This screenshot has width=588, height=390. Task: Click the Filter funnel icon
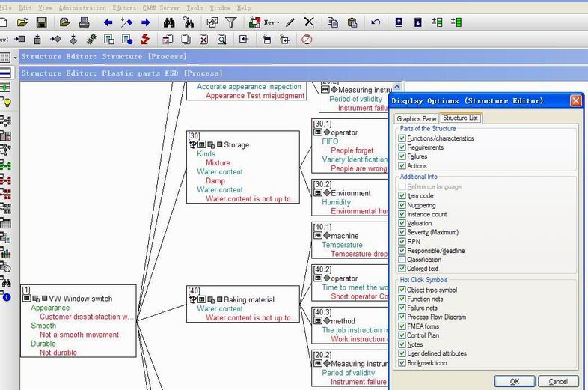[231, 22]
